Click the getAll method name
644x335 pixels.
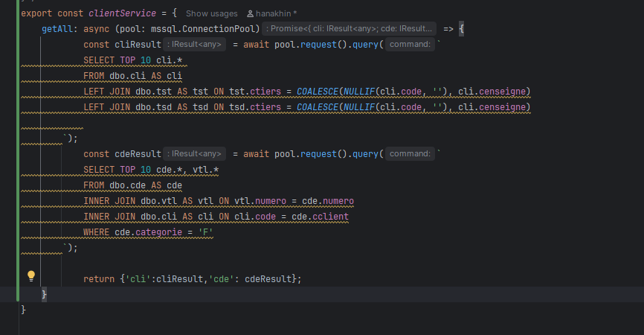click(57, 29)
